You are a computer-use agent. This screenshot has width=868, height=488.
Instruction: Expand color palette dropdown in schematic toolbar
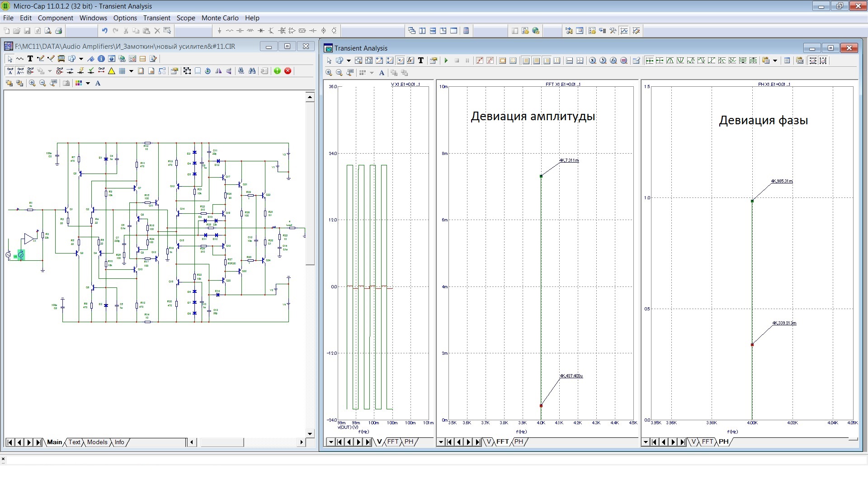point(88,83)
